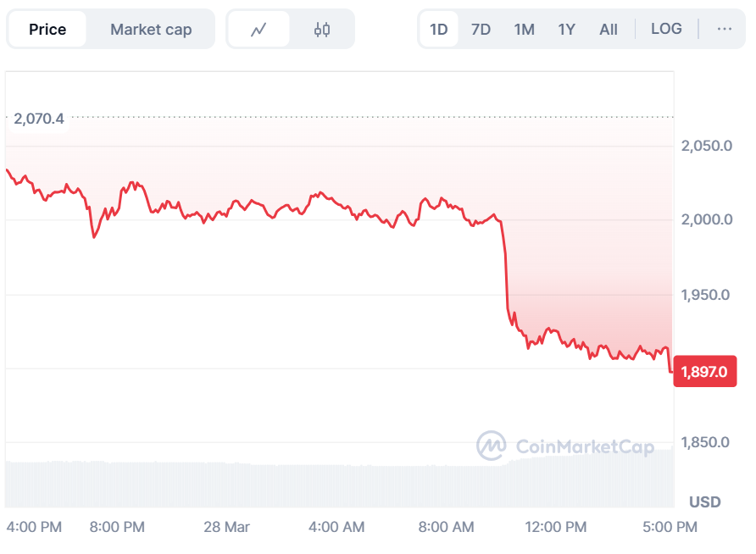This screenshot has height=554, width=756.
Task: Click the 28 Mar date axis label
Action: [226, 527]
